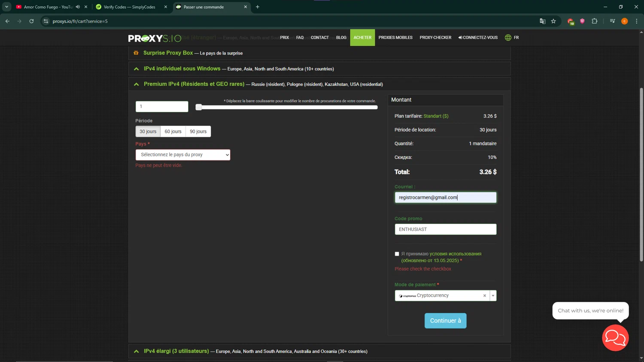Open the proxy country dropdown
This screenshot has width=644, height=362.
183,154
